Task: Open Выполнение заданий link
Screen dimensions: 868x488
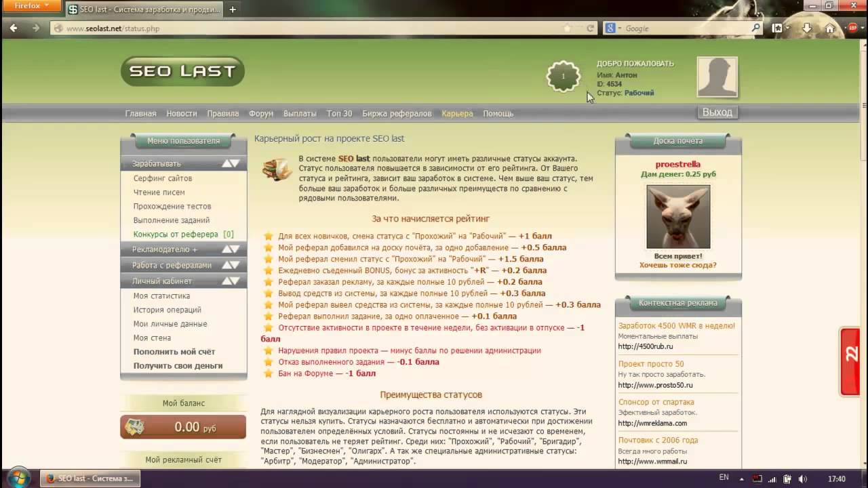Action: [172, 220]
